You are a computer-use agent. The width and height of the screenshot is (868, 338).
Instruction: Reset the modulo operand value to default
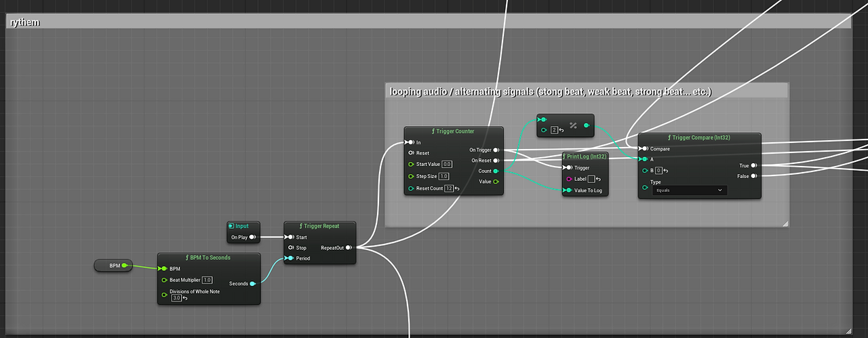(x=563, y=130)
